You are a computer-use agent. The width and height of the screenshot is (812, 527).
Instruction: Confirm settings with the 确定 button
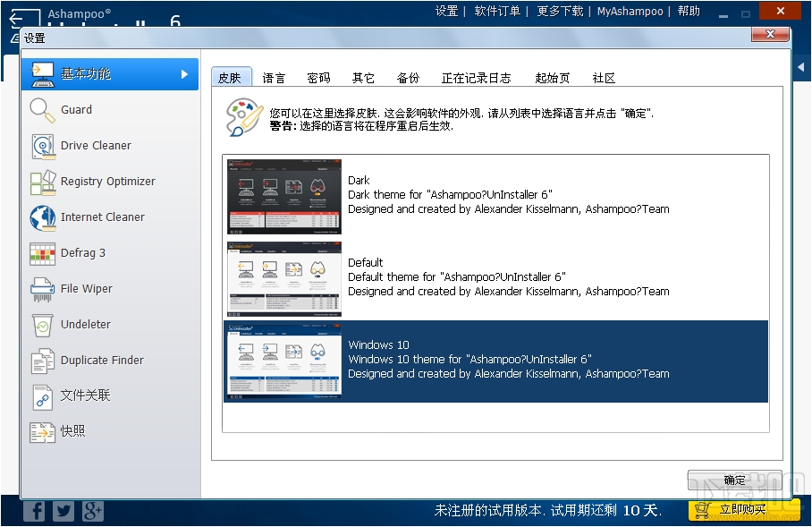[x=734, y=480]
